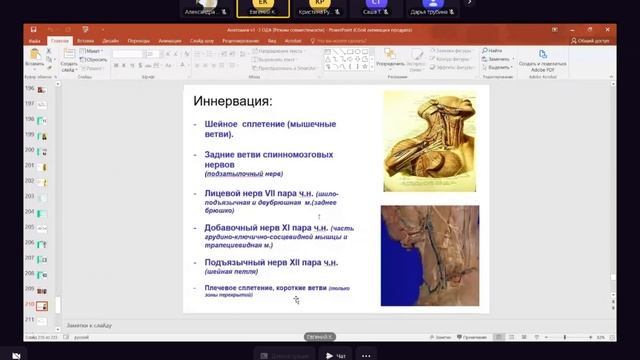Screen dimensions: 640x360
Task: Click Share (Общий доступ) button
Action: point(590,41)
